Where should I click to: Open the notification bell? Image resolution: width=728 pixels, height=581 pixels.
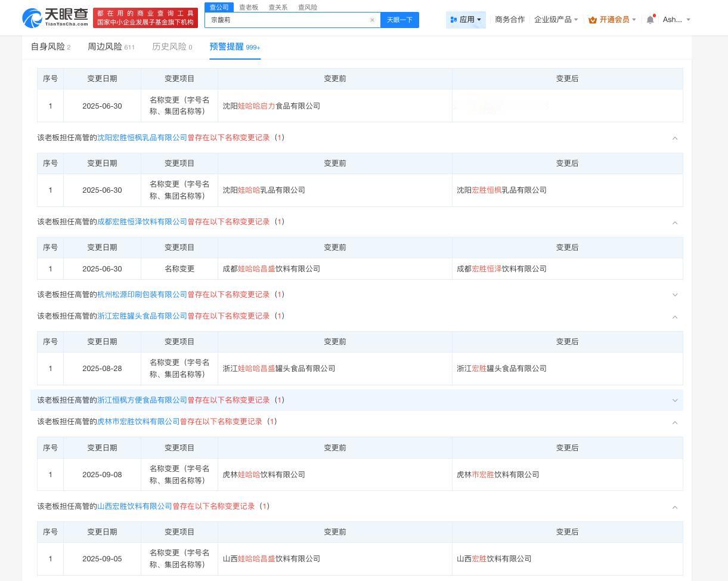pyautogui.click(x=650, y=20)
